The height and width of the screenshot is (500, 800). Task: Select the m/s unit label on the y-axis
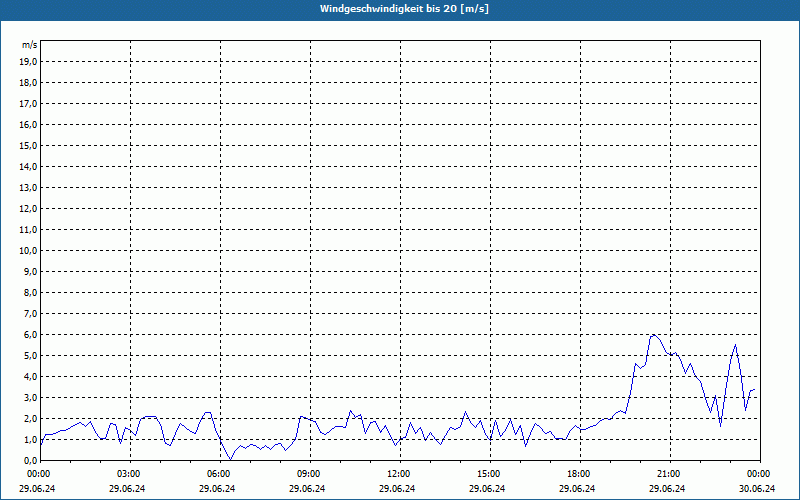click(30, 45)
